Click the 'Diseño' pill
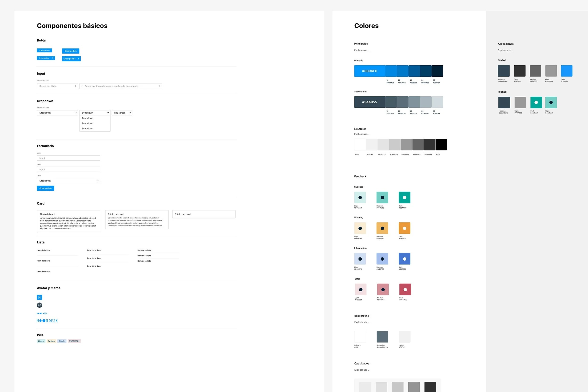The image size is (588, 392). tap(62, 341)
